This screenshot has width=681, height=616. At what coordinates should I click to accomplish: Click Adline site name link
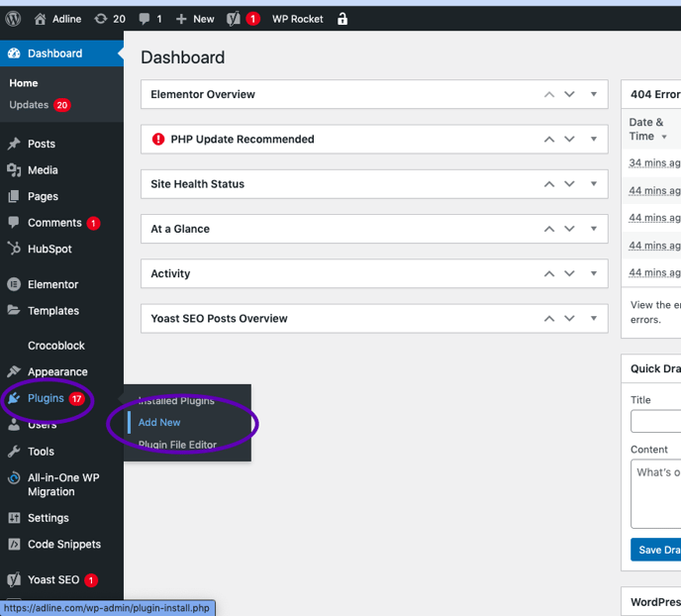[x=66, y=19]
